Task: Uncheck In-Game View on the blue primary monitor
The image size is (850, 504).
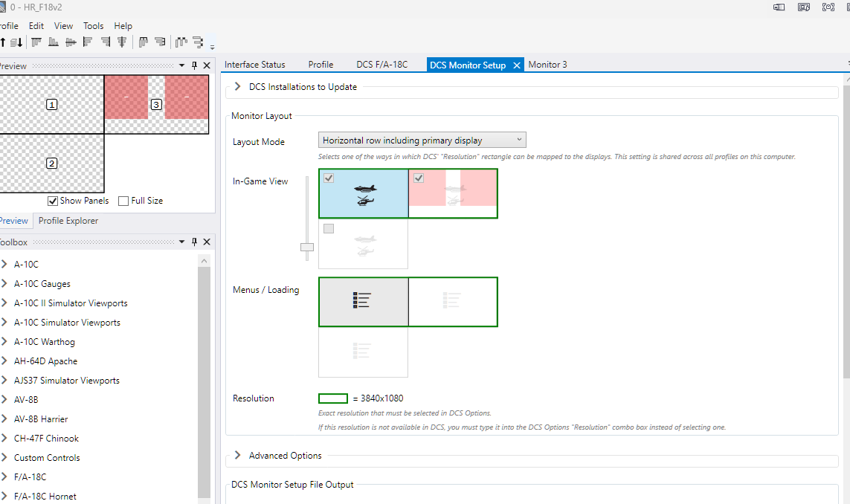Action: (x=329, y=178)
